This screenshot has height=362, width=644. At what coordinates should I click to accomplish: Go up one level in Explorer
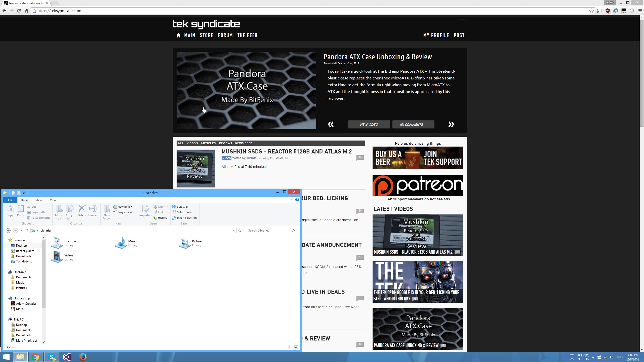click(x=27, y=231)
